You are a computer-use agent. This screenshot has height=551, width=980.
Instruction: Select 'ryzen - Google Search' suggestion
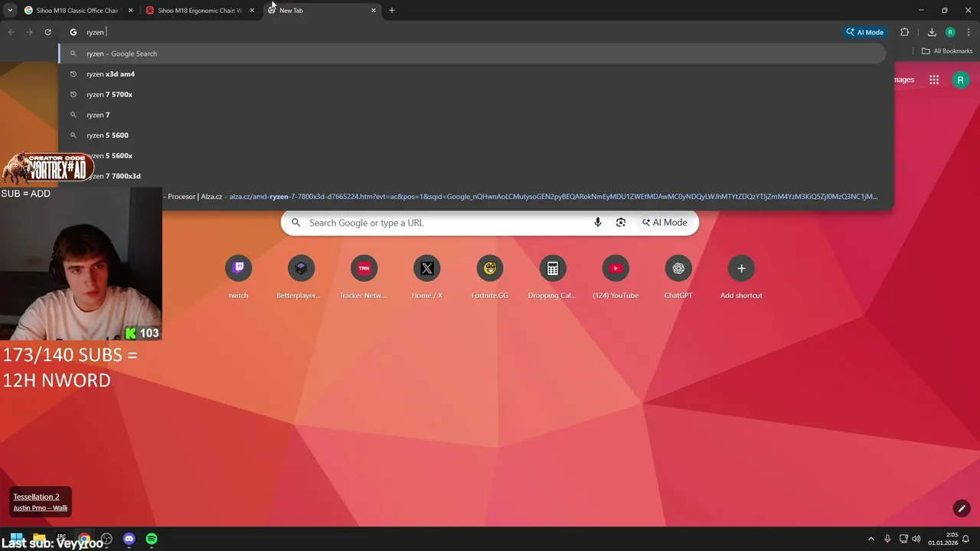472,54
